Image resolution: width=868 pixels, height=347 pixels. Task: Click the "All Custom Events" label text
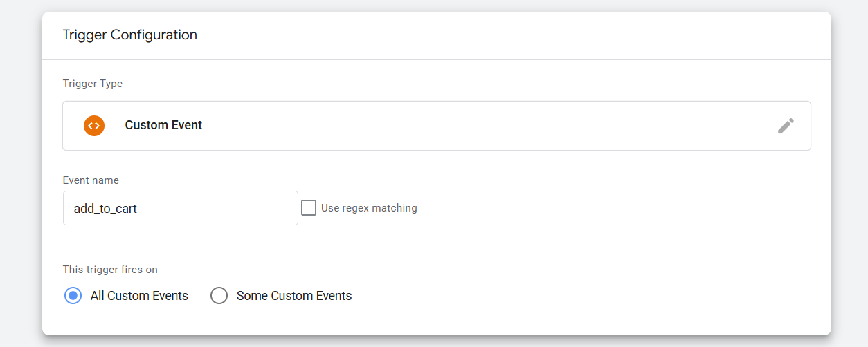[x=139, y=296]
